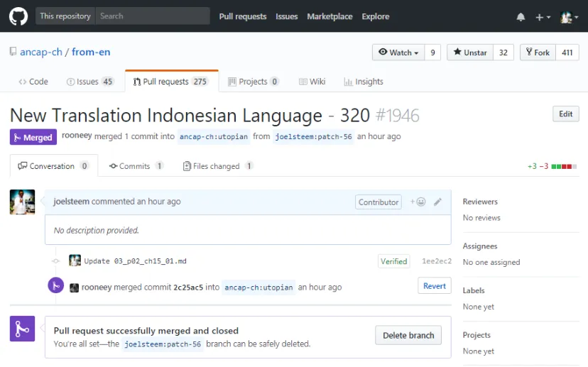Open commit hash 1ee2ec2
Image resolution: width=588 pixels, height=367 pixels.
point(437,261)
